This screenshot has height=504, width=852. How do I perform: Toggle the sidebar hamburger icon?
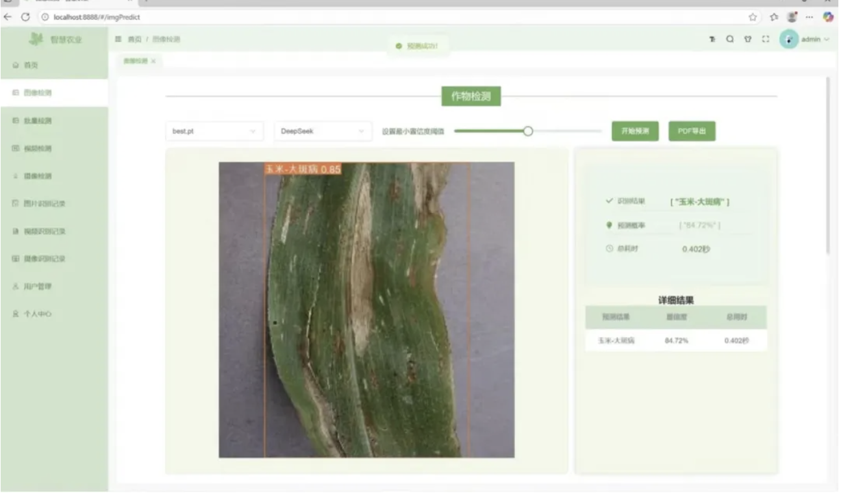[x=118, y=40]
